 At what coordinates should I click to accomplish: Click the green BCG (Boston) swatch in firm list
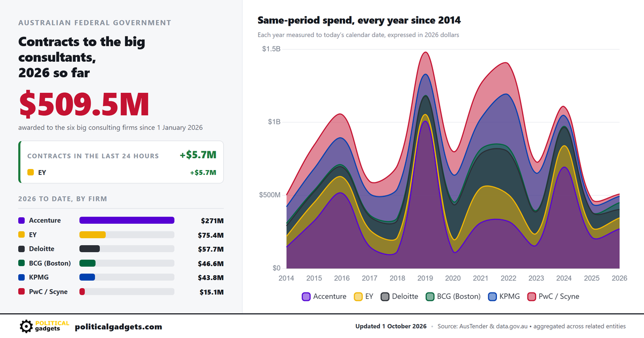[21, 263]
